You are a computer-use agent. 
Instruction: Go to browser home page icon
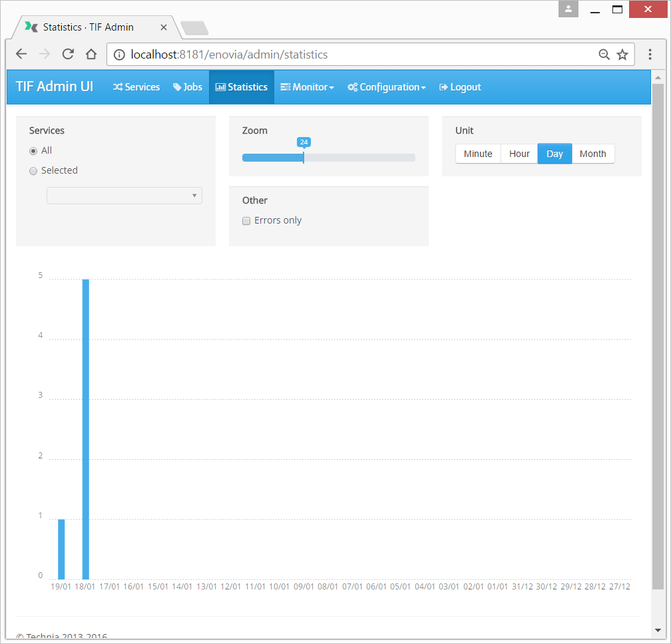coord(91,55)
